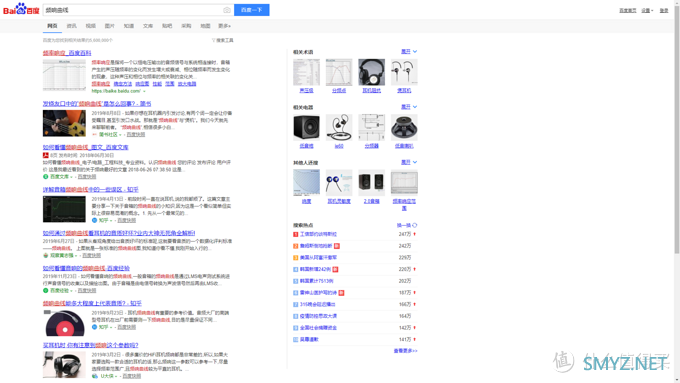Click 登录 at top right

[x=664, y=10]
